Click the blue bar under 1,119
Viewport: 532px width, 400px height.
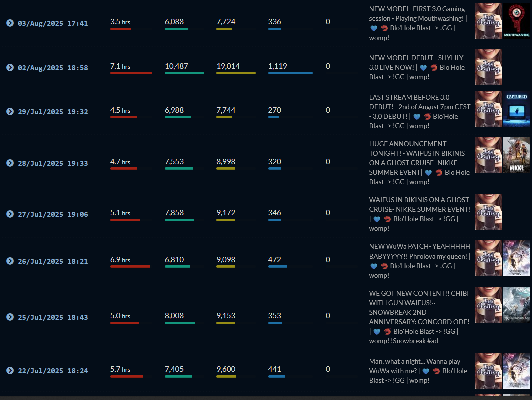pyautogui.click(x=290, y=73)
